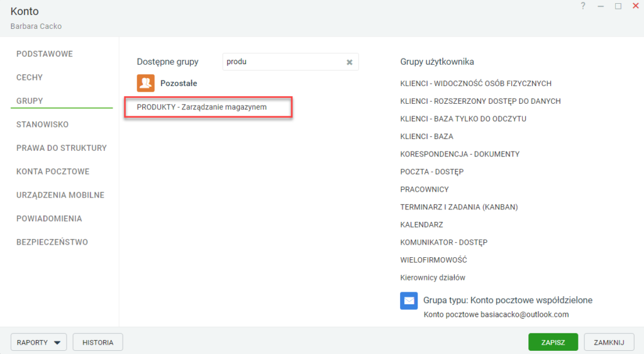Click the Pozostałe group heading
This screenshot has height=354, width=644.
click(179, 83)
